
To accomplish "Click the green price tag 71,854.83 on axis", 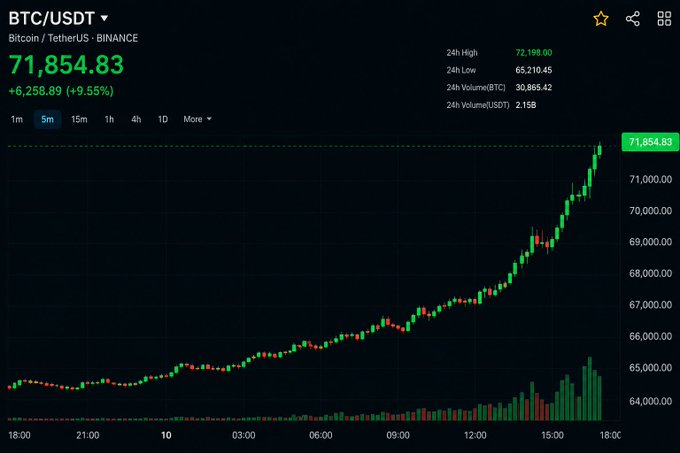I will [650, 142].
